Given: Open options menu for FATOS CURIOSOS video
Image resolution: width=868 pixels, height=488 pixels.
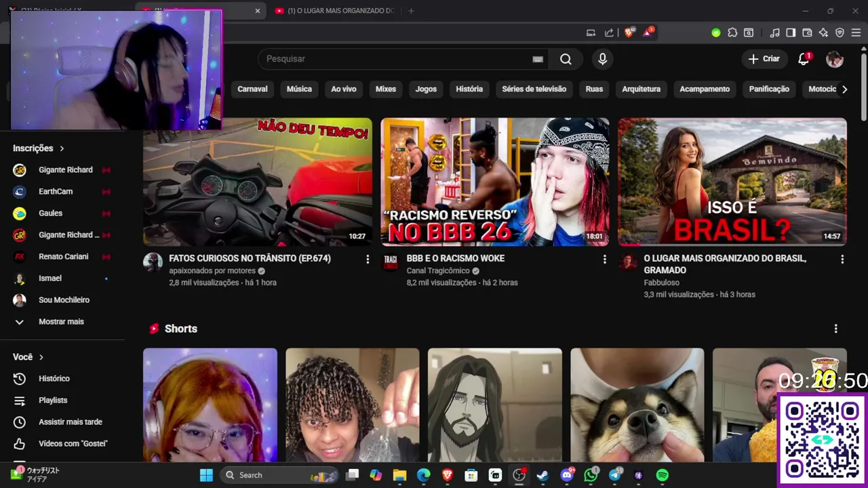Looking at the screenshot, I should (x=368, y=259).
